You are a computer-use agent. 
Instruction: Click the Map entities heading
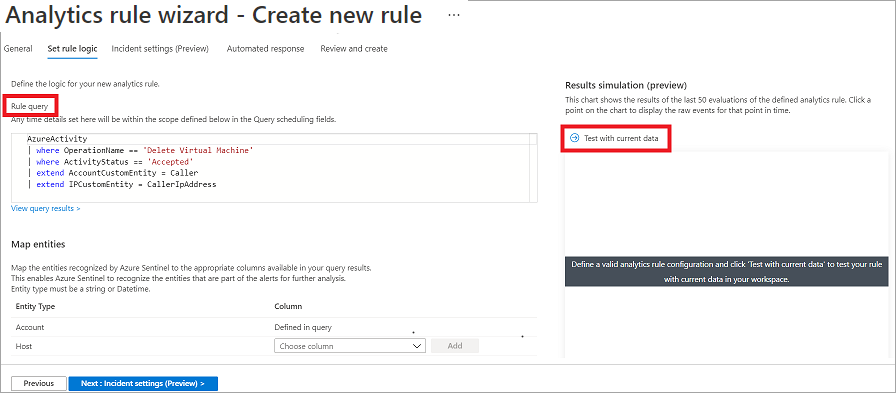pos(38,244)
